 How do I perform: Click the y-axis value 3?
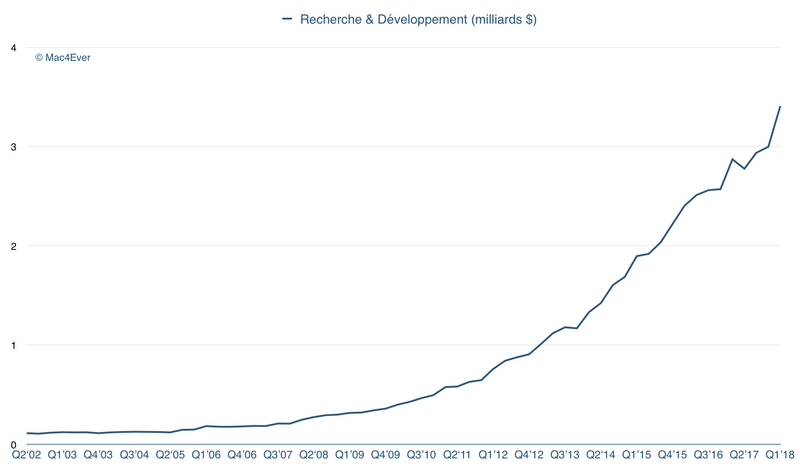(14, 147)
